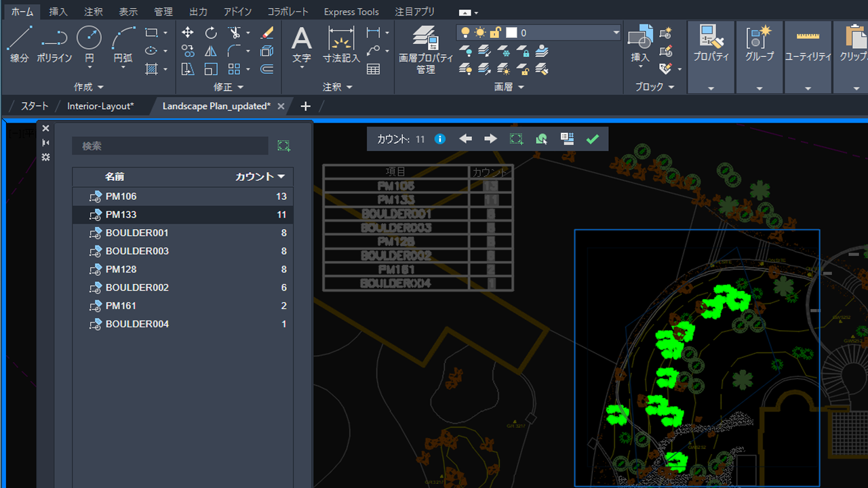Click the green checkmark to finish counting
The height and width of the screenshot is (488, 868).
[x=592, y=138]
